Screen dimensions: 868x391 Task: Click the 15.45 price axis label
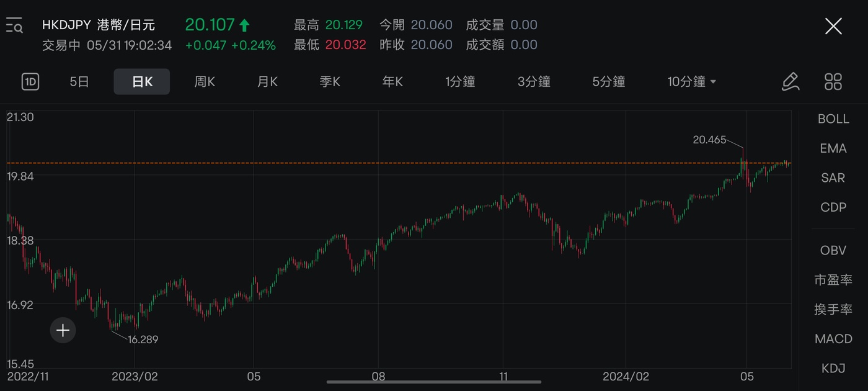(20, 364)
